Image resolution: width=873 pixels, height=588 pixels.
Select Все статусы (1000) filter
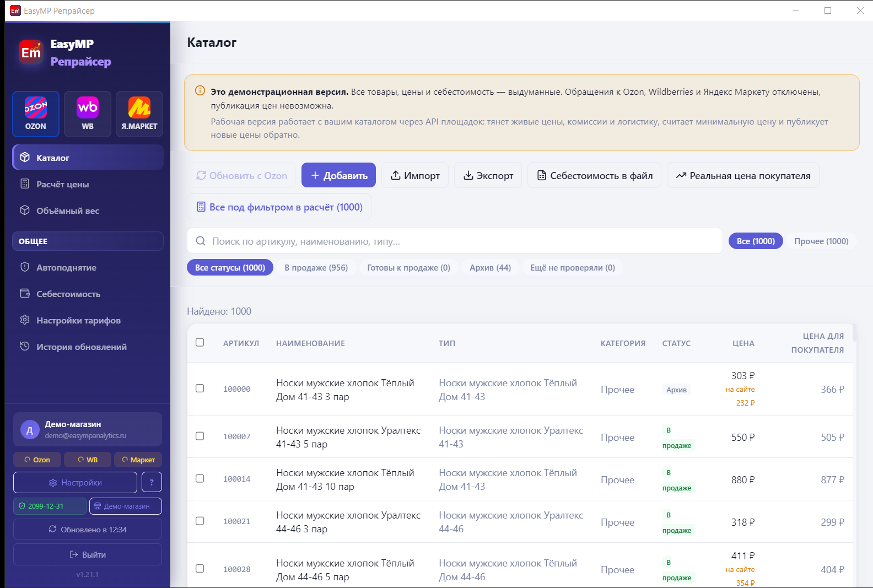[x=230, y=267]
